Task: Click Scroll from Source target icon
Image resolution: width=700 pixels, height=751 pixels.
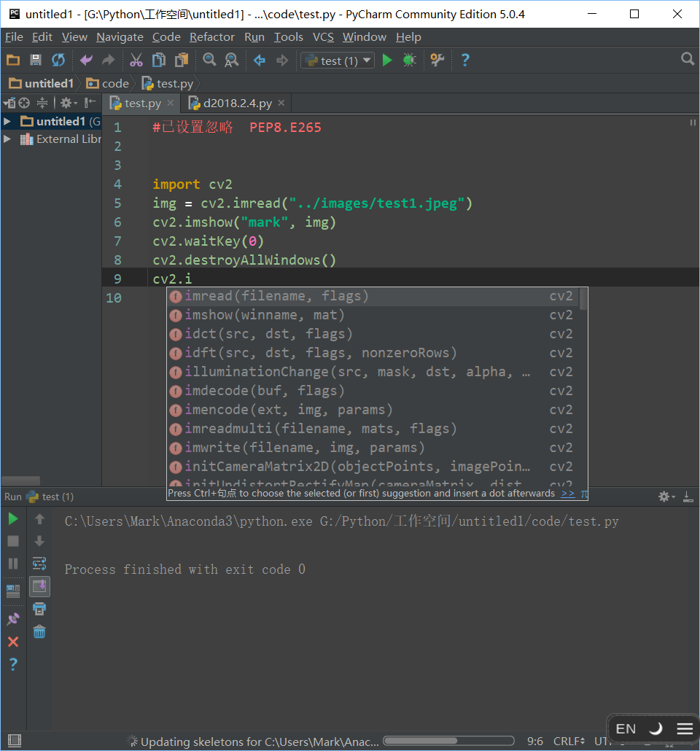Action: tap(24, 103)
